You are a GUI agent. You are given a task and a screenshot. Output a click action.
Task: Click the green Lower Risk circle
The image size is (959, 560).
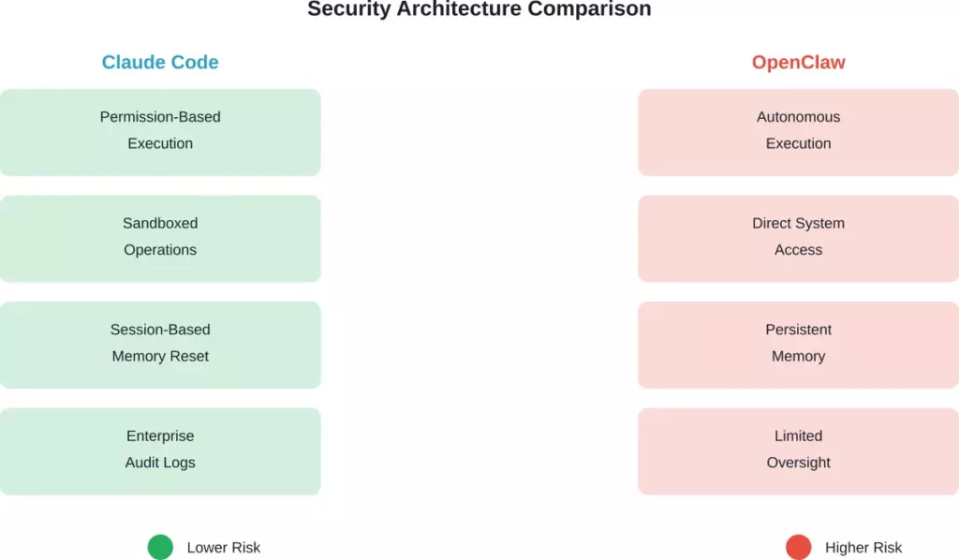(160, 547)
